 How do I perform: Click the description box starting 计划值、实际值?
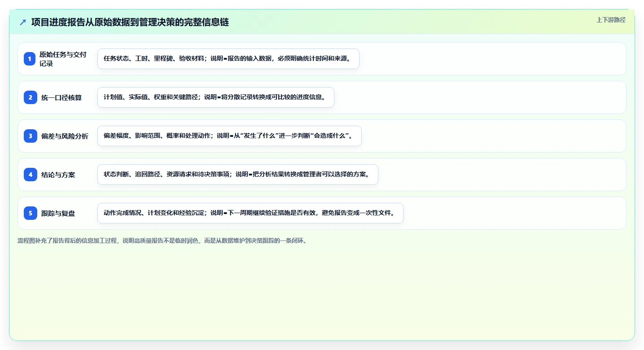216,97
